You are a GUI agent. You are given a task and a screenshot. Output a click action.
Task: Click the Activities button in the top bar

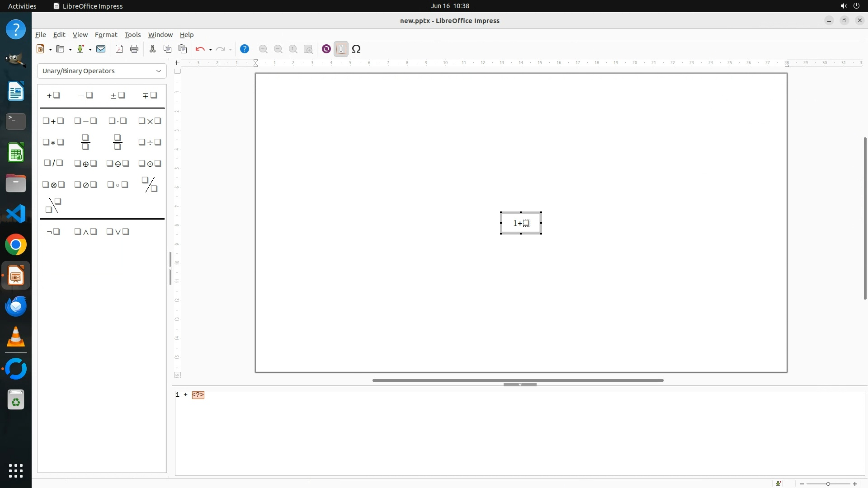tap(22, 6)
